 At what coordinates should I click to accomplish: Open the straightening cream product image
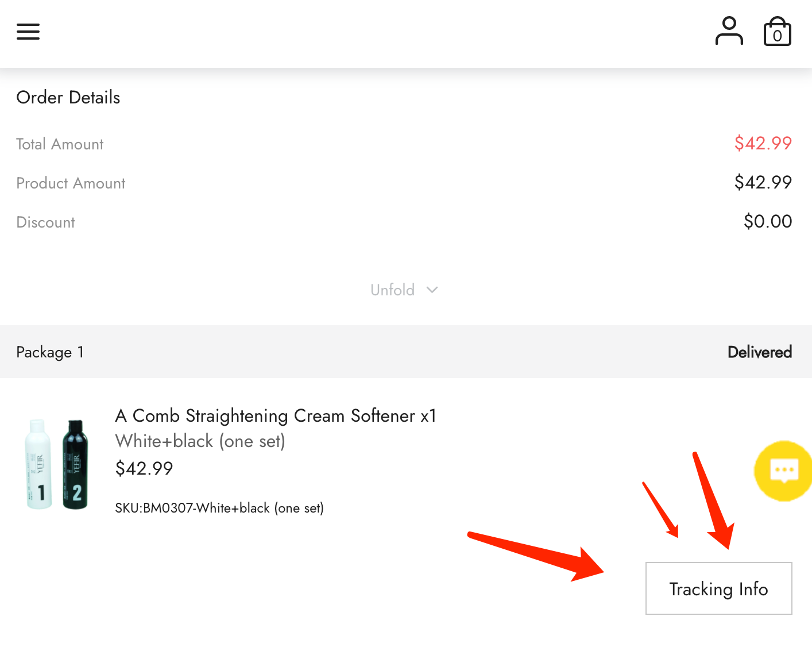point(57,464)
